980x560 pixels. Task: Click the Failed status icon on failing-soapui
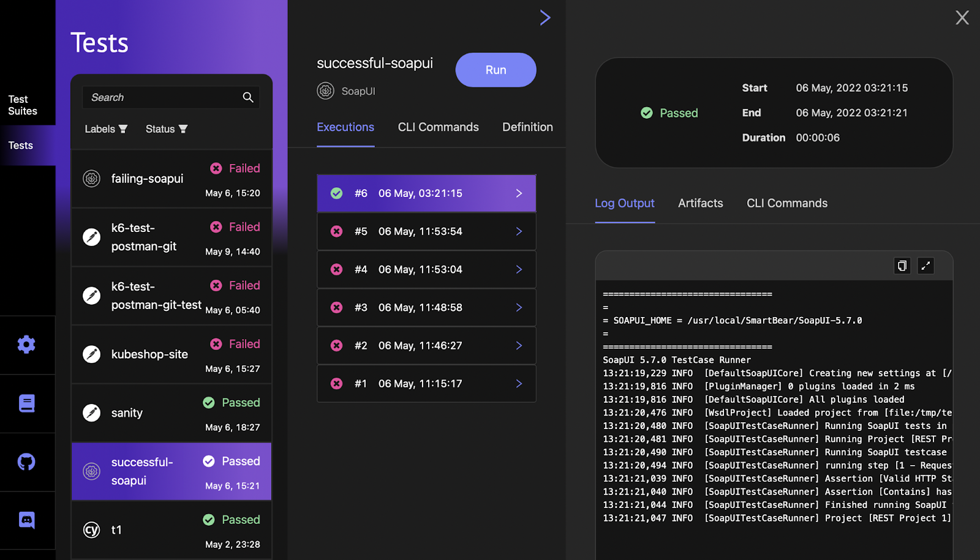coord(216,168)
